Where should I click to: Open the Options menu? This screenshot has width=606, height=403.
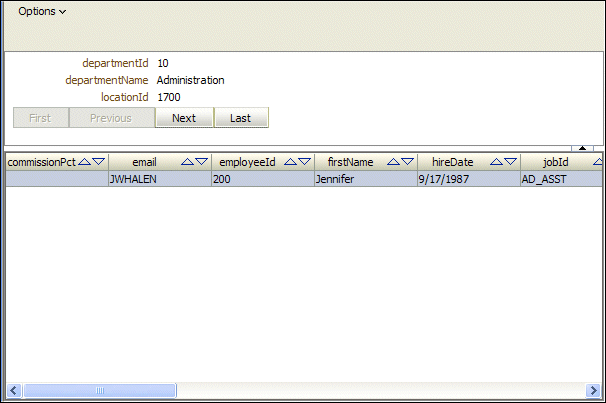42,12
